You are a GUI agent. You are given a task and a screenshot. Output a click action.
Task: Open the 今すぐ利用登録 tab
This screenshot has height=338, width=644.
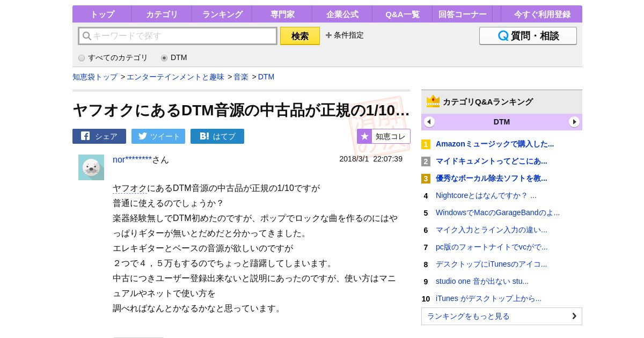click(x=542, y=14)
